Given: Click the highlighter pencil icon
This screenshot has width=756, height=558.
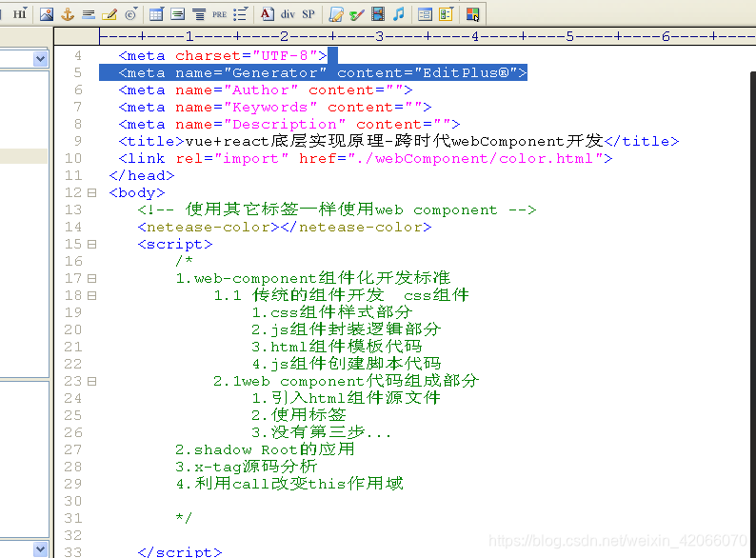Looking at the screenshot, I should [x=109, y=14].
